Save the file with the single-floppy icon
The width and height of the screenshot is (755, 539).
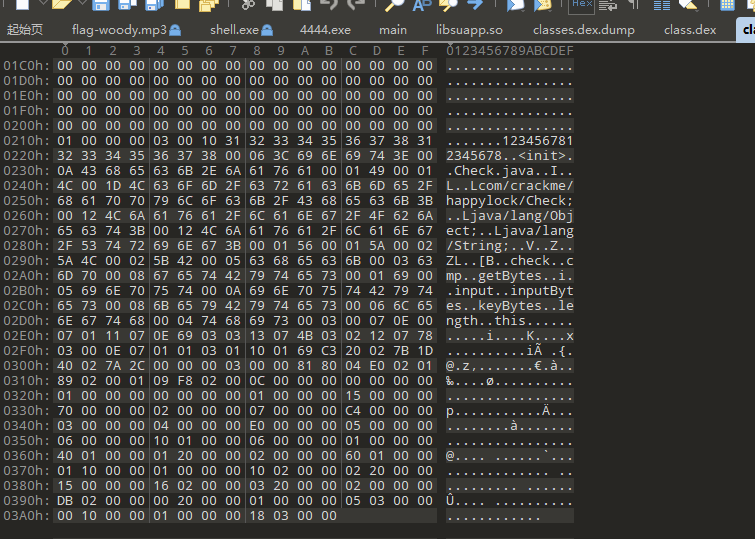click(101, 4)
